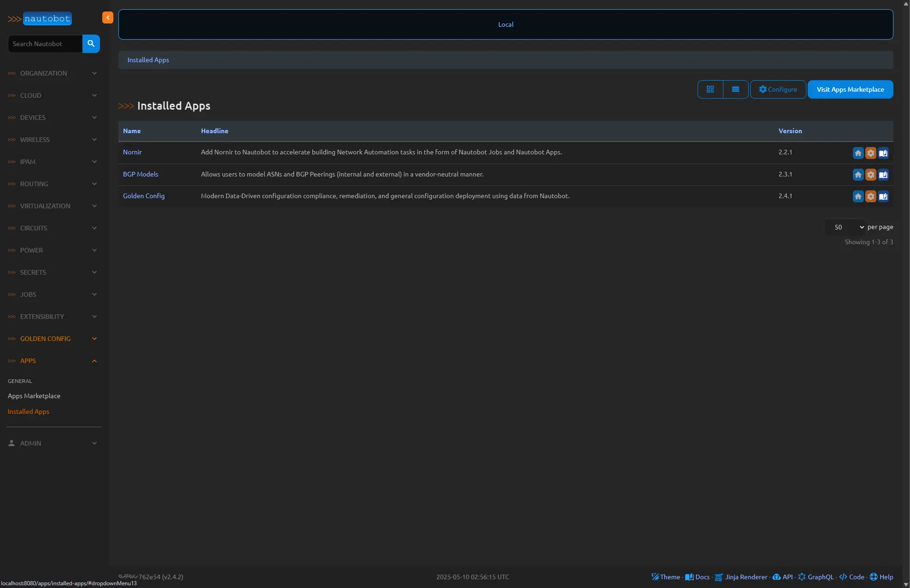Open the Golden Config app link

pyautogui.click(x=144, y=196)
